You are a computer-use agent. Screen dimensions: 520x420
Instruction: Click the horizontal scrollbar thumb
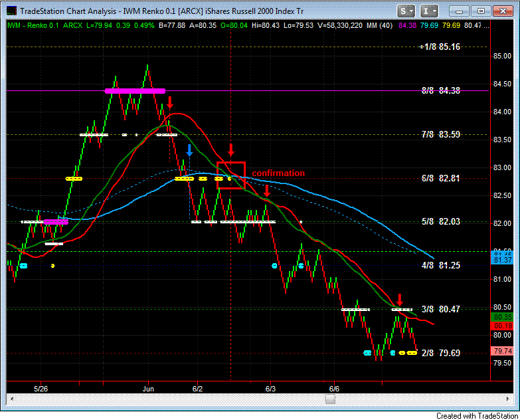[330, 399]
